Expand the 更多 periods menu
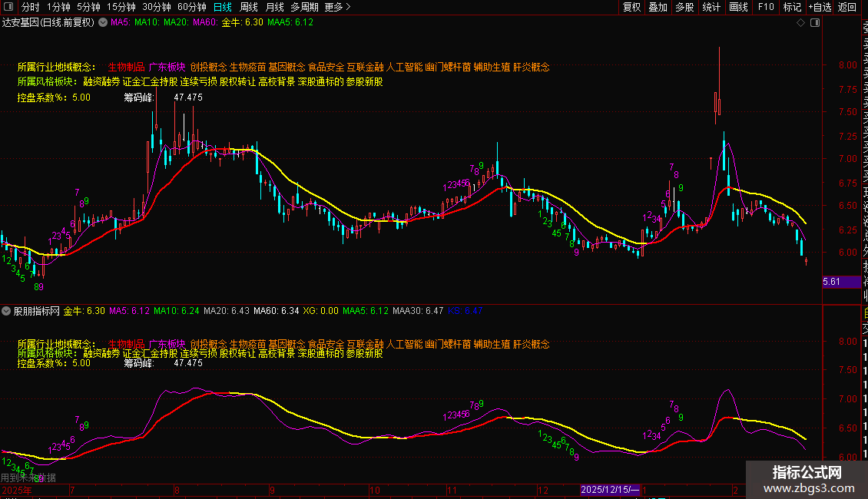The image size is (868, 499). [337, 7]
